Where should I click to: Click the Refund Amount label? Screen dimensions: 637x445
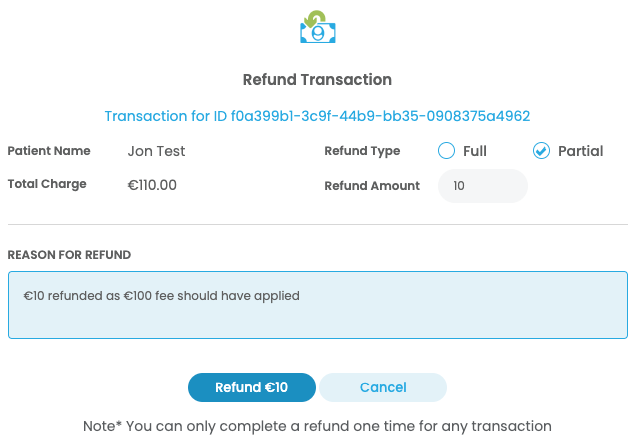pos(372,185)
